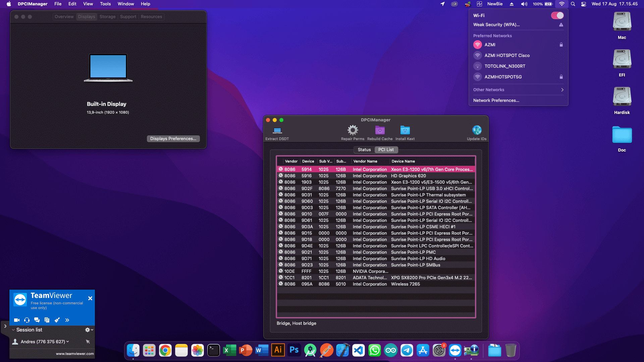Click the Displays Preferences... button
This screenshot has height=362, width=644.
tap(173, 139)
